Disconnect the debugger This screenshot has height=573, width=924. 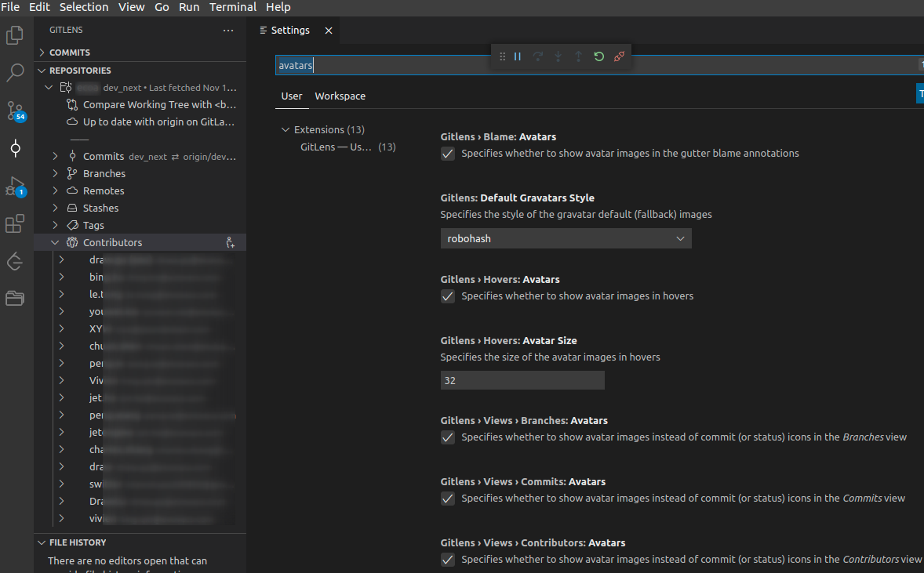(x=619, y=56)
